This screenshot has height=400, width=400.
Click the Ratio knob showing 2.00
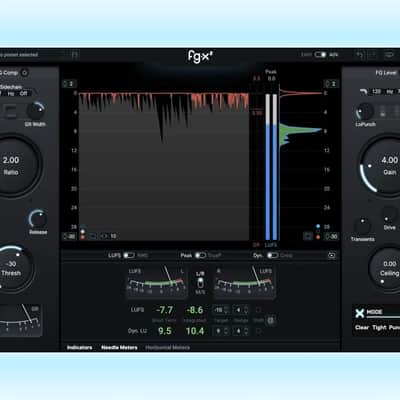tap(12, 165)
